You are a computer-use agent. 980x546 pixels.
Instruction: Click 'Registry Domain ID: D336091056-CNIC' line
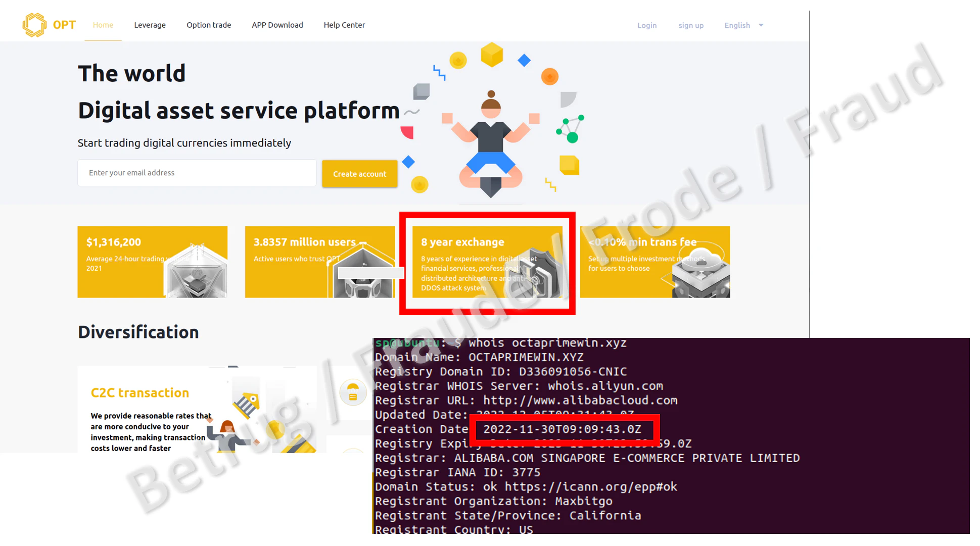pyautogui.click(x=501, y=372)
